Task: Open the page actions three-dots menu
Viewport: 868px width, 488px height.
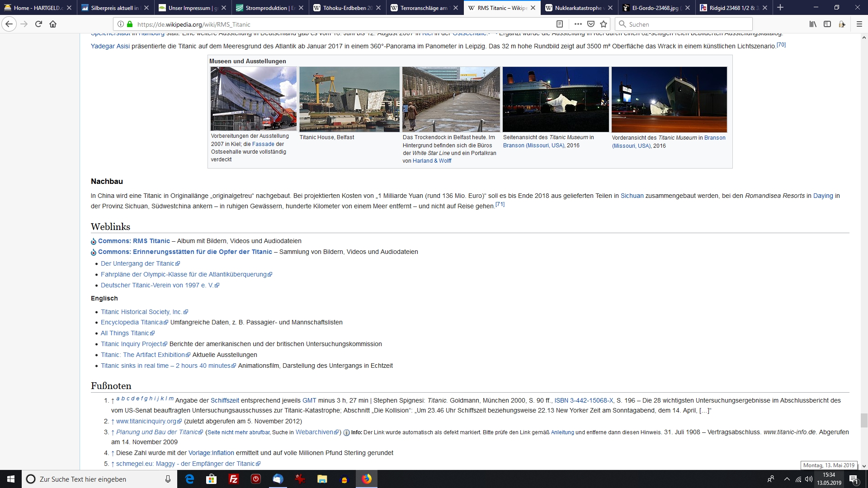Action: pos(578,24)
